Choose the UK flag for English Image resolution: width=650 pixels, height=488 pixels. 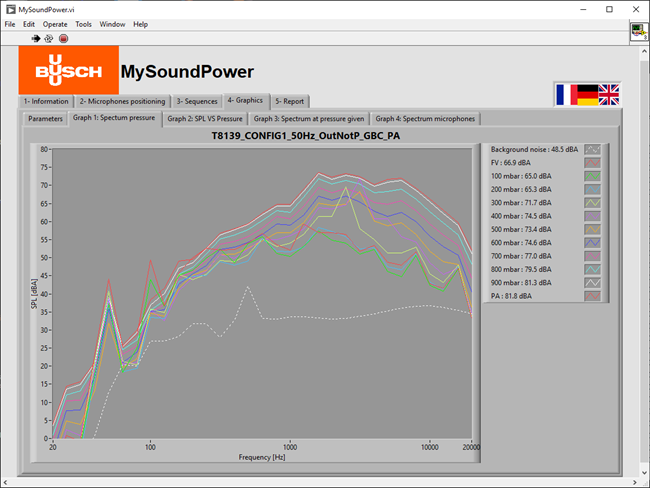tap(608, 94)
